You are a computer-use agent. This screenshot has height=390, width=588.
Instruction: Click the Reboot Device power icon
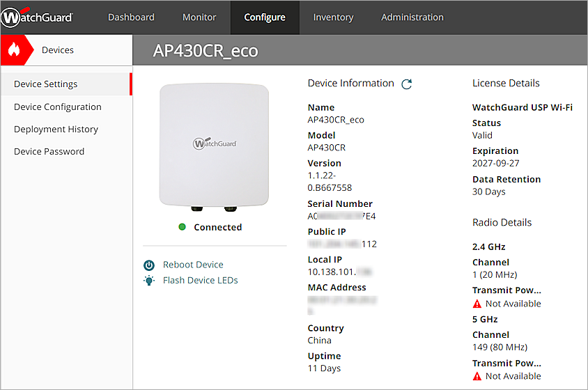[x=148, y=265]
